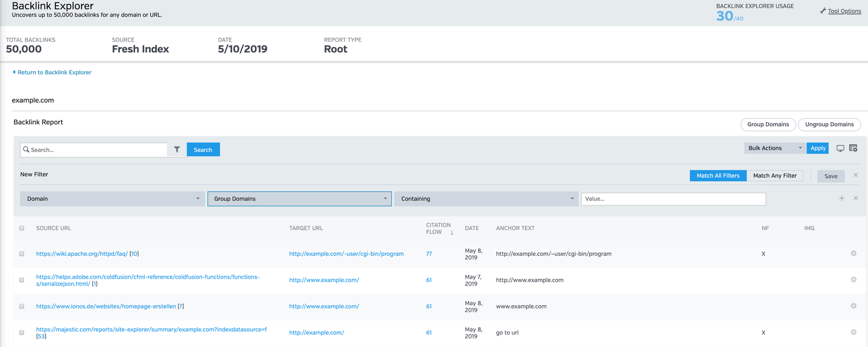Click the IMG column header
Screen dimensions: 868x347
809,228
